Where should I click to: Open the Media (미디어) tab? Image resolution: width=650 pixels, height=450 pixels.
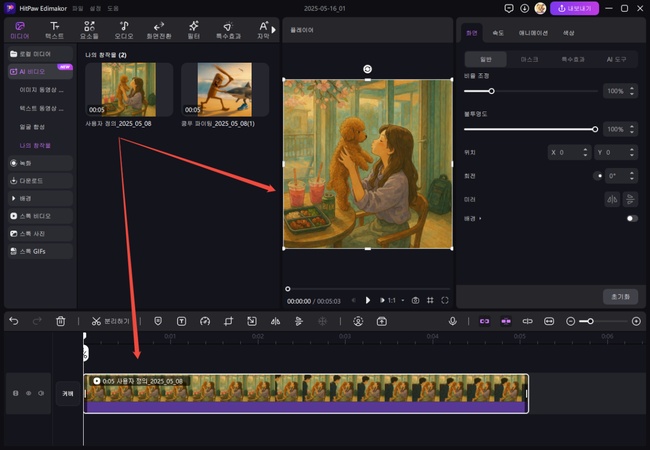19,30
